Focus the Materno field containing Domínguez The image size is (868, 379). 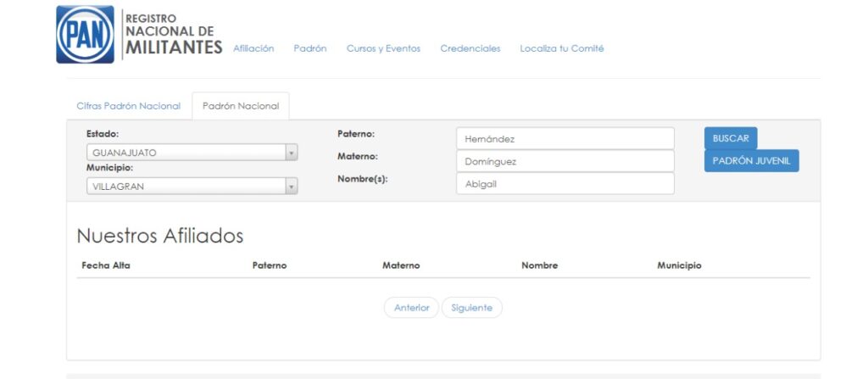click(x=565, y=161)
